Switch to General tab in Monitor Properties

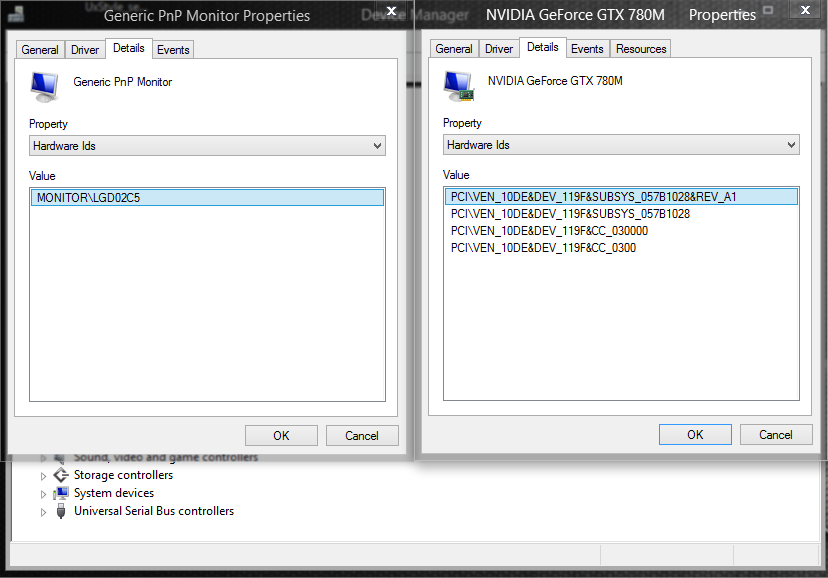point(40,50)
